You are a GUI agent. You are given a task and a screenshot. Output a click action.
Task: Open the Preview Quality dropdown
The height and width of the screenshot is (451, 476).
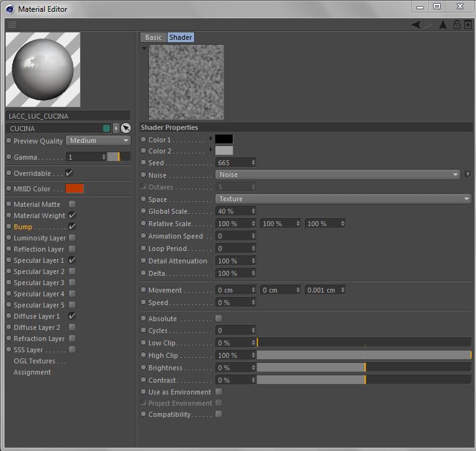[97, 141]
